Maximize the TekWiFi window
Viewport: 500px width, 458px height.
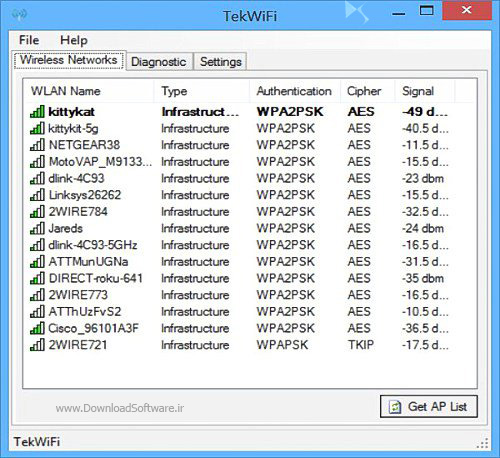point(426,10)
